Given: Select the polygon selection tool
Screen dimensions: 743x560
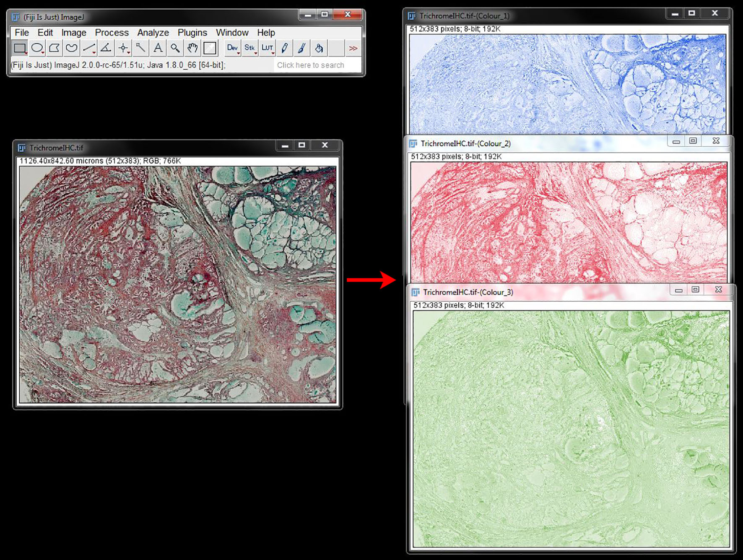Looking at the screenshot, I should tap(54, 48).
